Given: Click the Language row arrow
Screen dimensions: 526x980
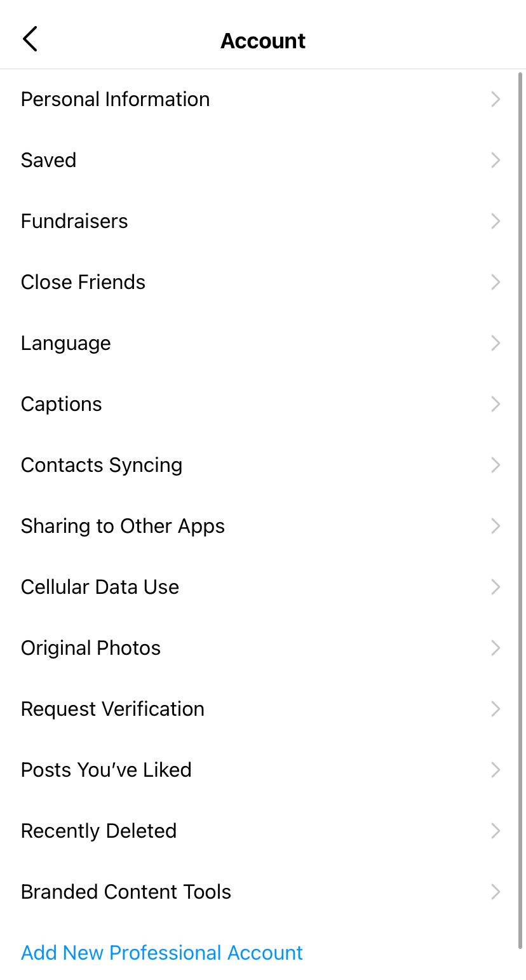Looking at the screenshot, I should [496, 344].
